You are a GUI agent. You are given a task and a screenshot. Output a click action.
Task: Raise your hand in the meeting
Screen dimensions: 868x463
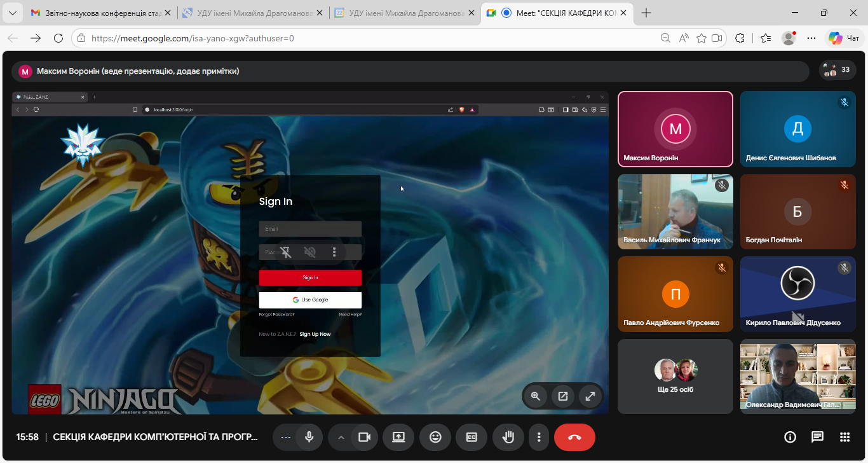pyautogui.click(x=508, y=437)
